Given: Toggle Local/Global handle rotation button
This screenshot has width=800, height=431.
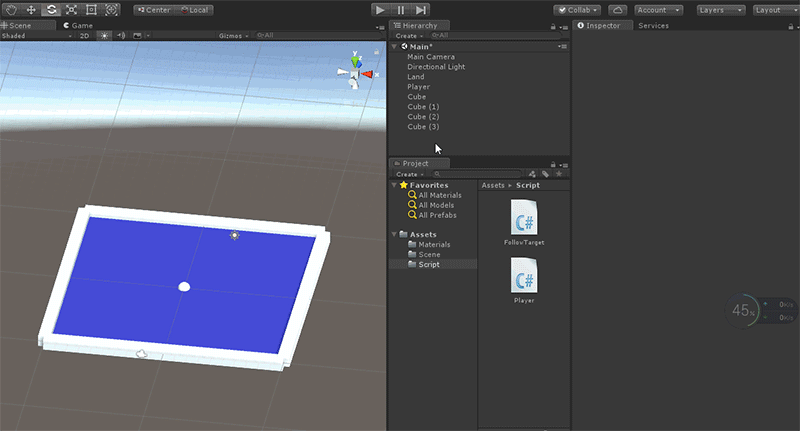Looking at the screenshot, I should pos(194,10).
